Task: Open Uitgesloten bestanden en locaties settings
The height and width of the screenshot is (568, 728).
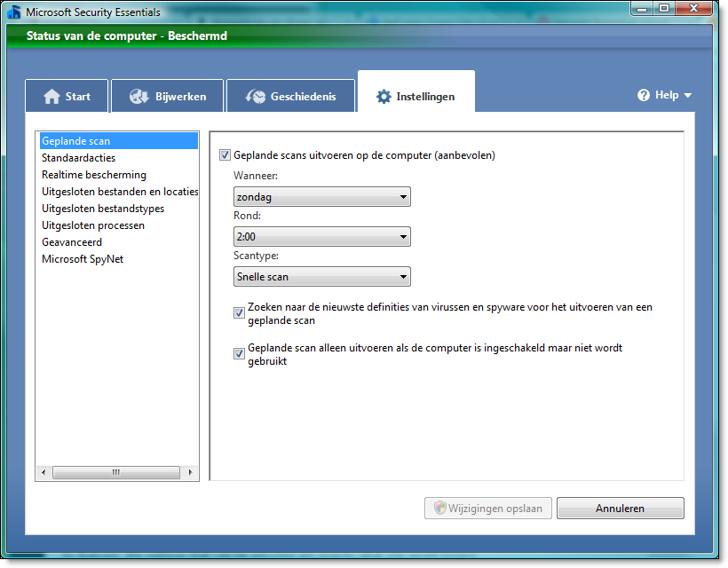Action: click(x=119, y=191)
